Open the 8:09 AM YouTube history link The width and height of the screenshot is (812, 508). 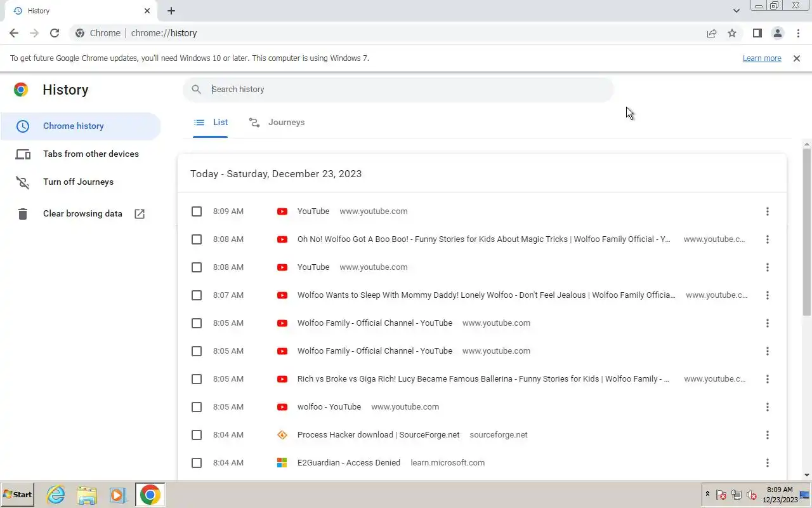(313, 211)
